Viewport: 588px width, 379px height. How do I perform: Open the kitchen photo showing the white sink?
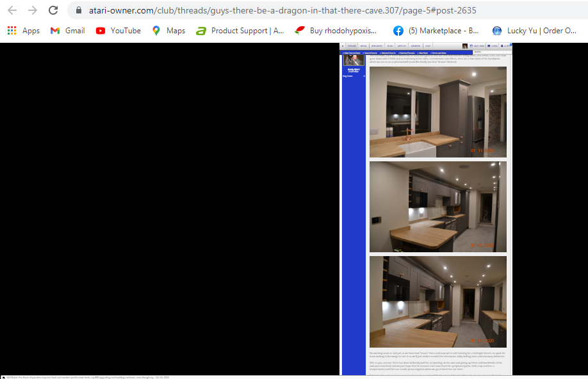click(438, 111)
